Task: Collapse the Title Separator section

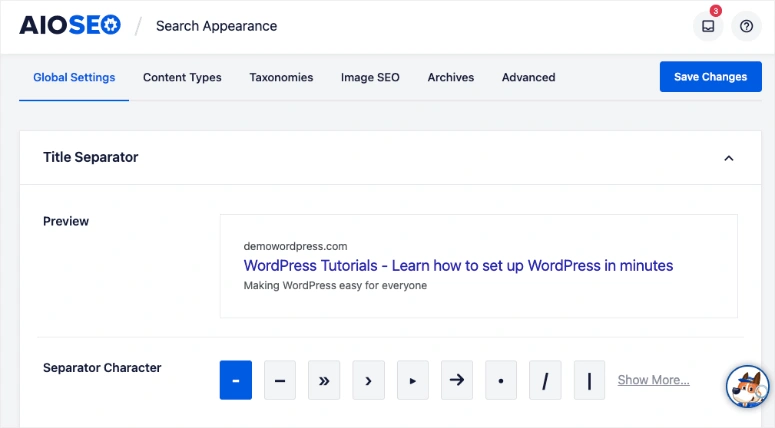Action: point(729,158)
